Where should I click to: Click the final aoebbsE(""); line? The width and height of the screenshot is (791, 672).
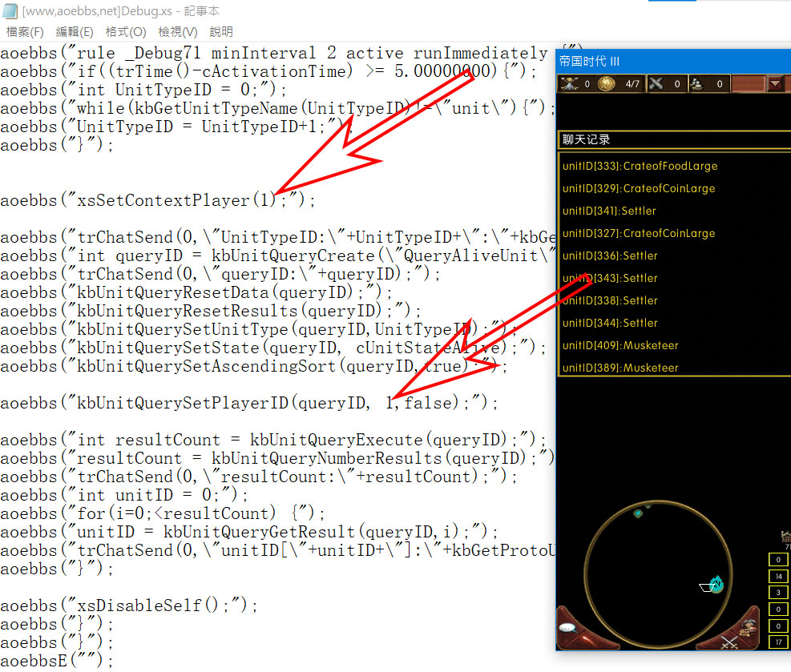pyautogui.click(x=57, y=661)
